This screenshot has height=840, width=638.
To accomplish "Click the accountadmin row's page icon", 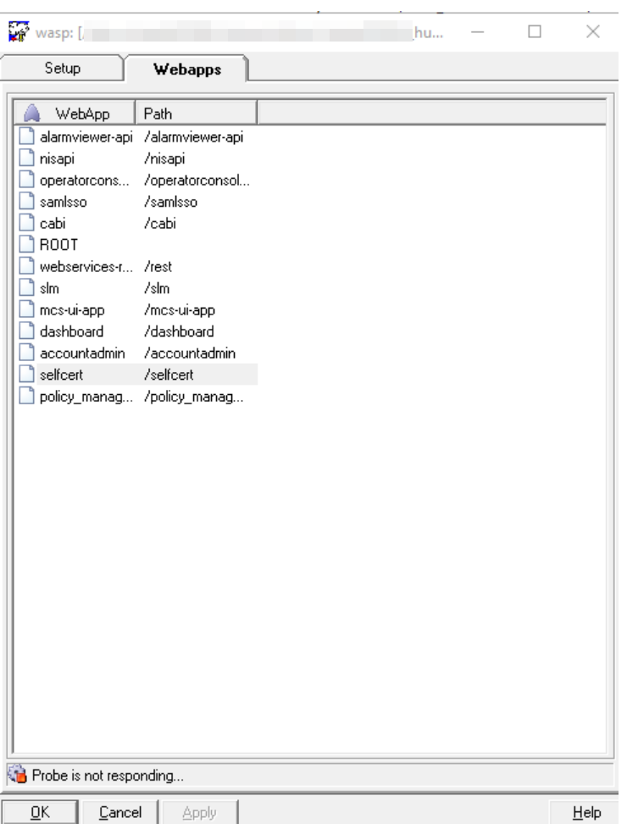I will [27, 353].
